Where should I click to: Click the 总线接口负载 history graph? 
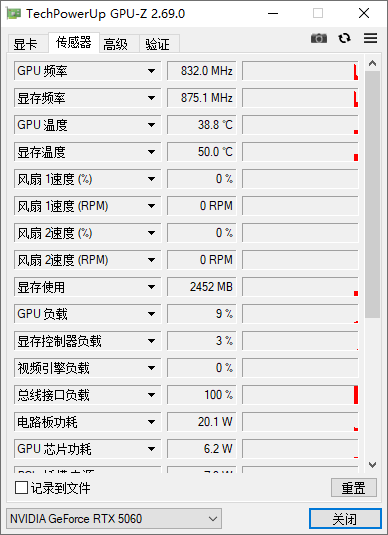point(300,395)
